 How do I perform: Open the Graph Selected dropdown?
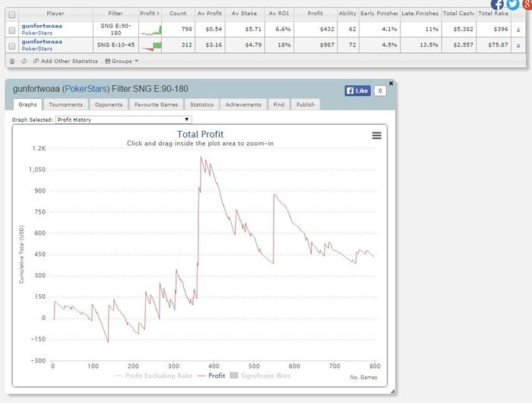pos(124,119)
